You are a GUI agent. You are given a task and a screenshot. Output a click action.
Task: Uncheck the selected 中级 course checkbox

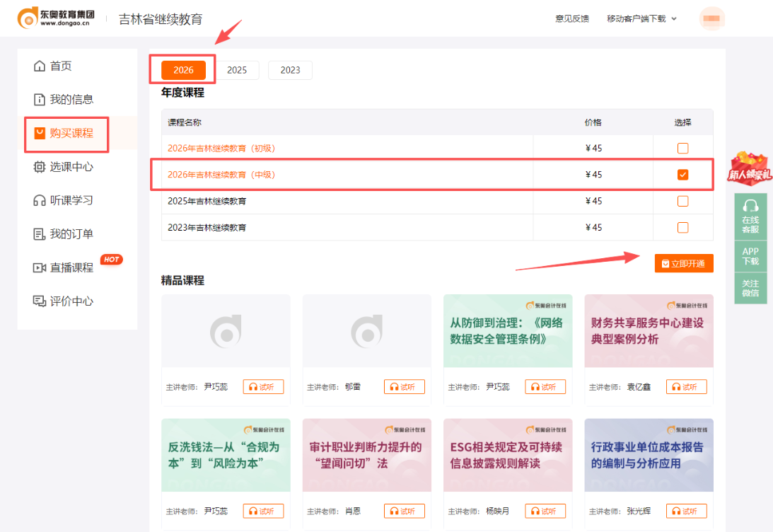tap(683, 174)
